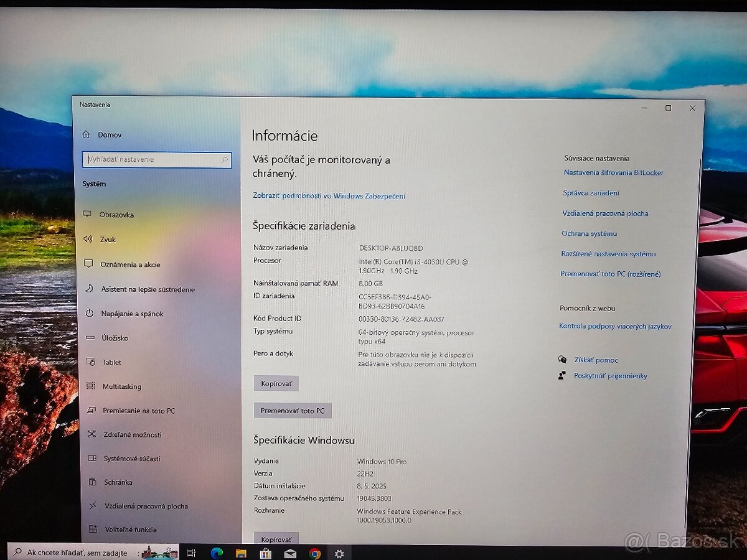The height and width of the screenshot is (560, 747).
Task: Select the Zdieľané možnosti icon
Action: (92, 434)
